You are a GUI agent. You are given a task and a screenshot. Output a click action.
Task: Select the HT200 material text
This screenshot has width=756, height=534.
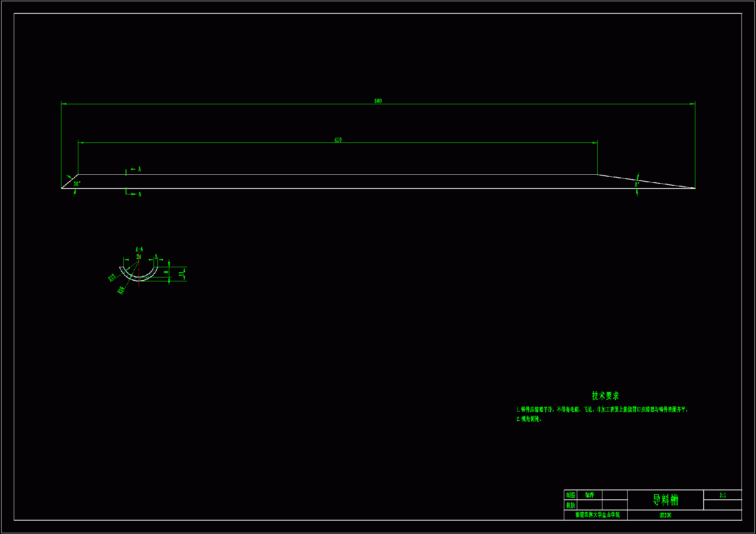665,515
